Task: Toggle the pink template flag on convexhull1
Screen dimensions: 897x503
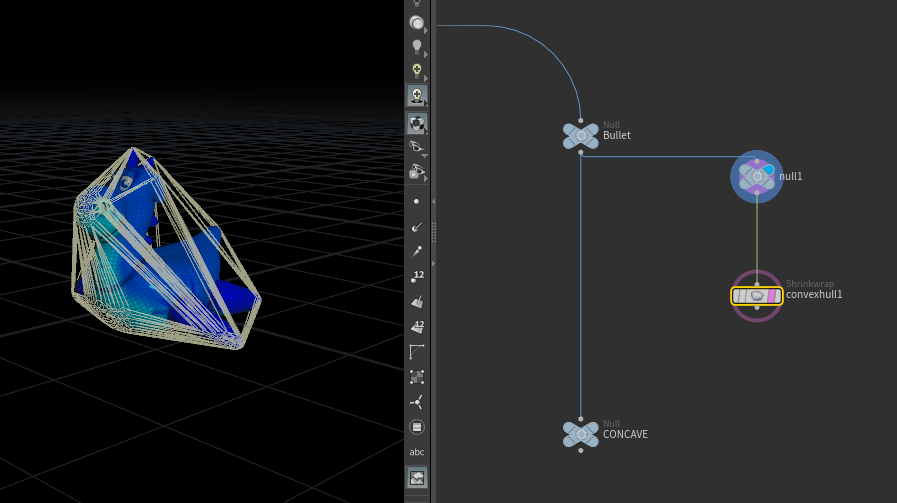Action: (774, 296)
